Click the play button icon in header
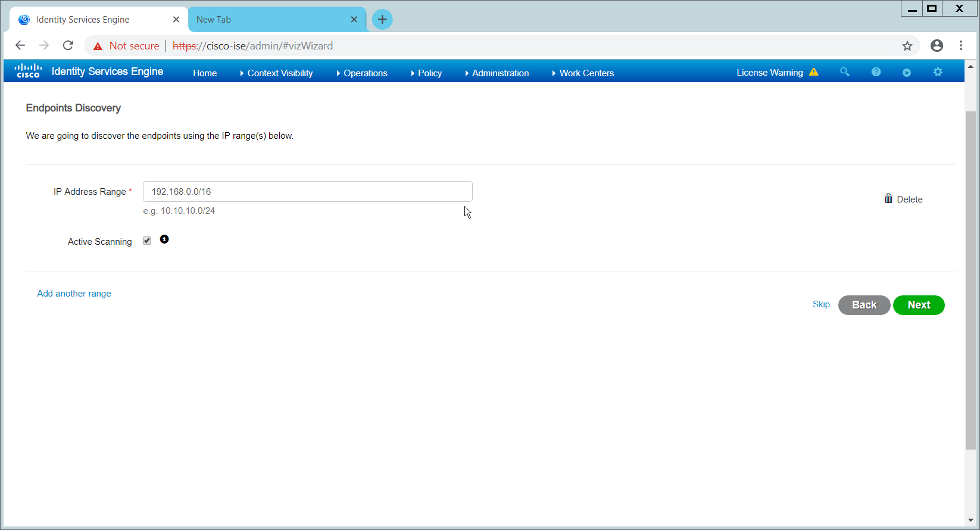Viewport: 980px width, 530px height. coord(907,73)
